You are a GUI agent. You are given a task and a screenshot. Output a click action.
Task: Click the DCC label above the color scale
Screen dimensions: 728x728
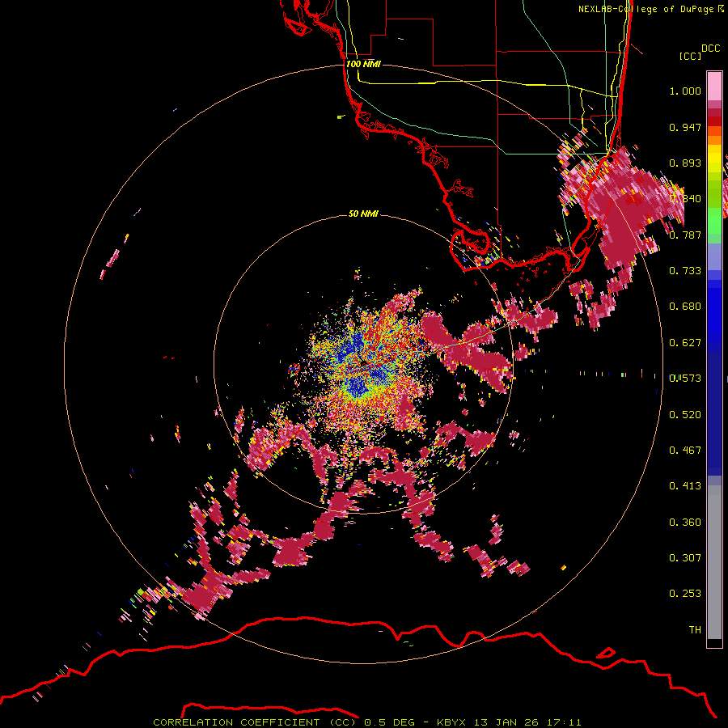(x=710, y=49)
